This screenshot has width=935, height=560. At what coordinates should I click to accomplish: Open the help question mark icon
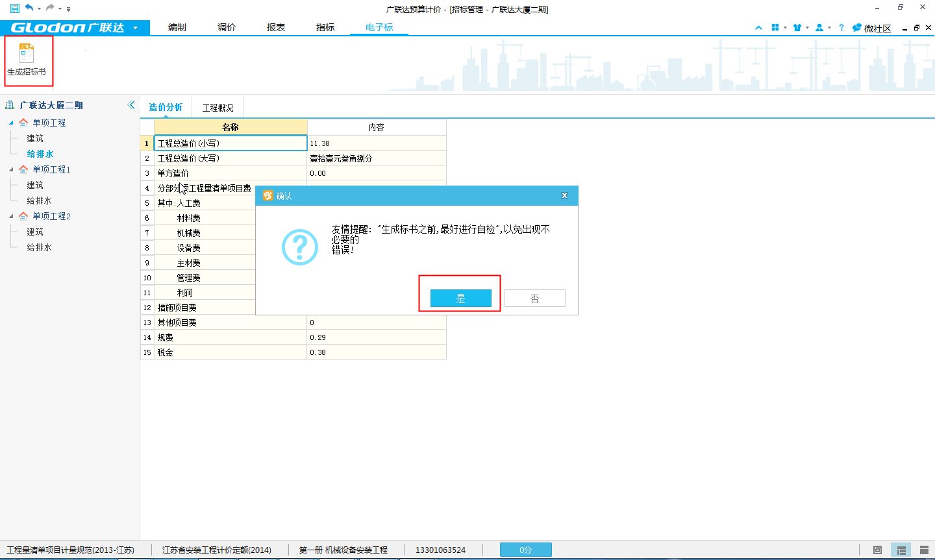pos(841,28)
